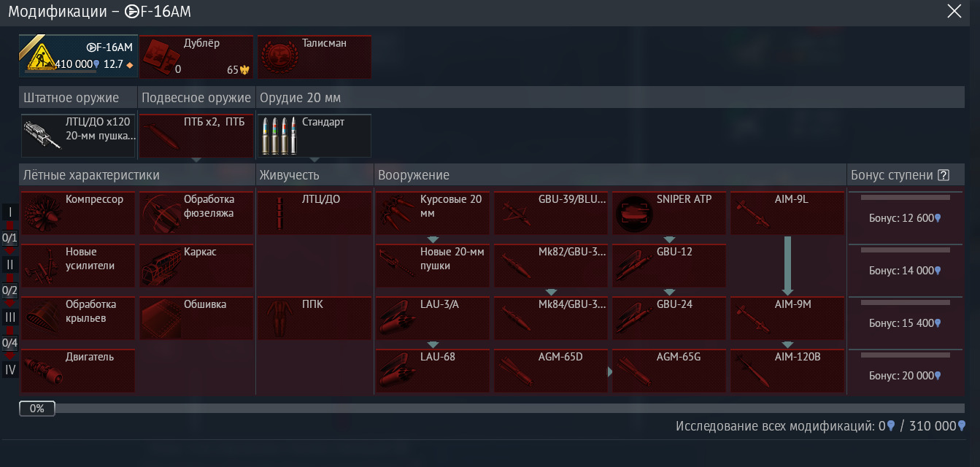Select tier I rank marker
This screenshot has height=467, width=980.
(10, 212)
